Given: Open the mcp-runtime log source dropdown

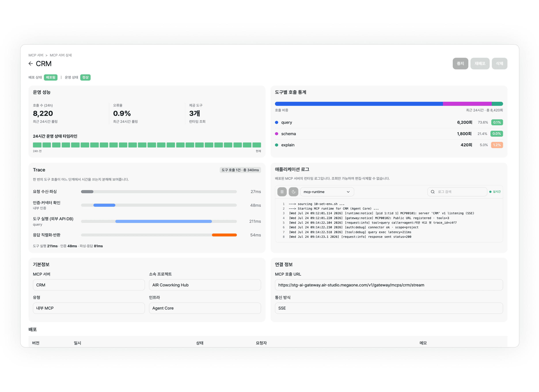Looking at the screenshot, I should click(x=327, y=192).
